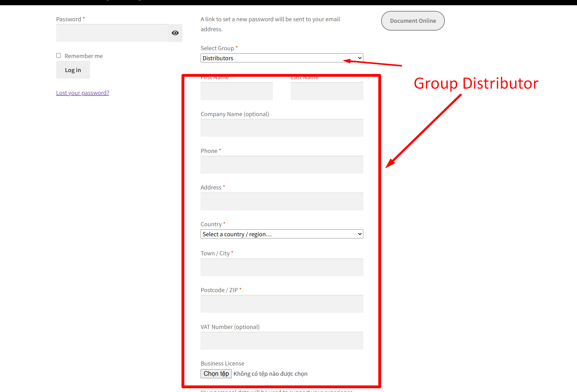577x392 pixels.
Task: Focus the Password input field
Action: pos(112,33)
